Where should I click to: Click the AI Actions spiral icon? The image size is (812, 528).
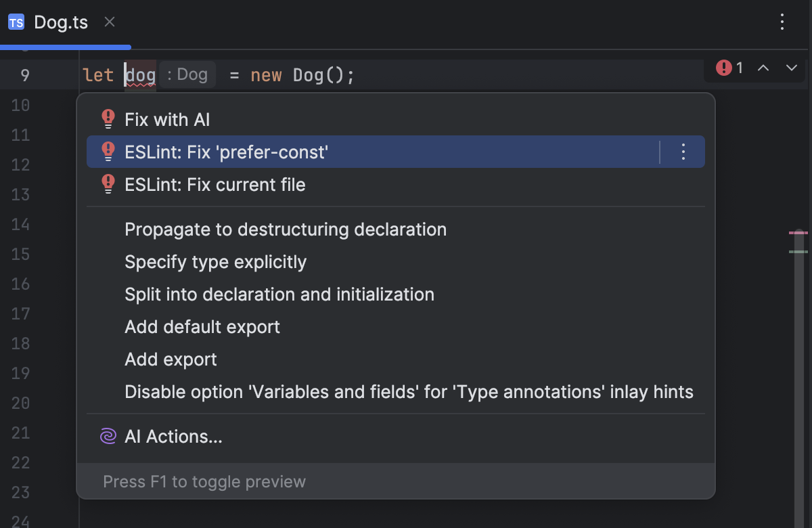tap(108, 437)
